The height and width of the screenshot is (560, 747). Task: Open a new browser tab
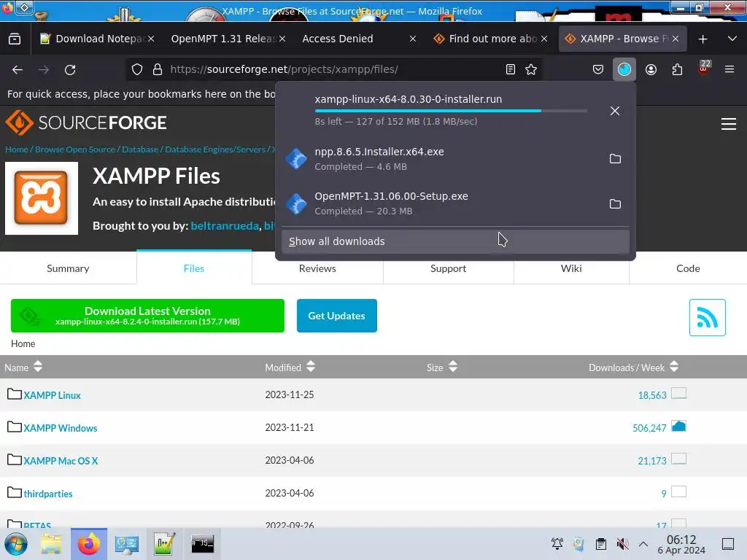point(703,39)
